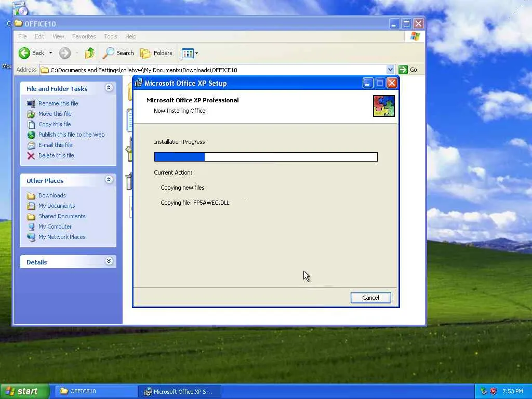Click the network connection tray icon
Viewport: 532px width, 399px height.
coord(484,392)
